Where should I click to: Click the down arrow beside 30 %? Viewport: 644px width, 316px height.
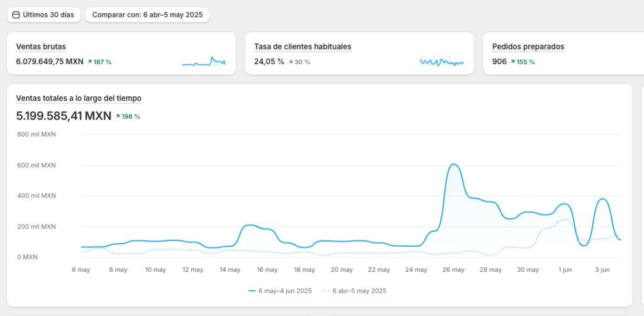(x=291, y=62)
